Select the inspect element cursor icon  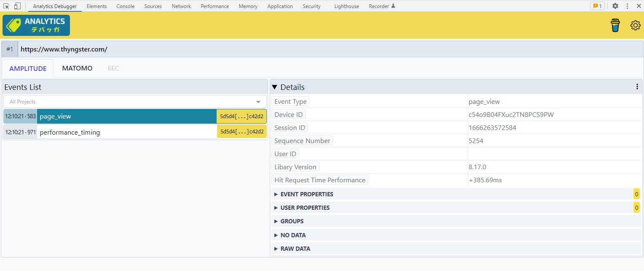pyautogui.click(x=6, y=6)
